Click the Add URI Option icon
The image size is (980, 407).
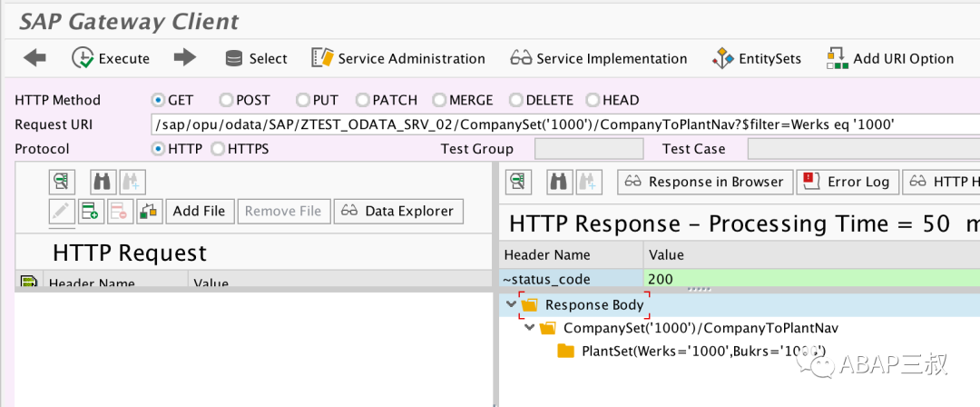[x=838, y=58]
